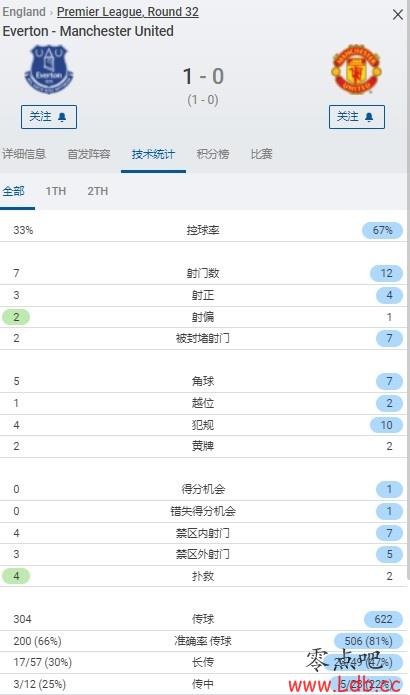Viewport: 410px width, 695px height.
Task: Click the 67% possession badge
Action: 382,230
